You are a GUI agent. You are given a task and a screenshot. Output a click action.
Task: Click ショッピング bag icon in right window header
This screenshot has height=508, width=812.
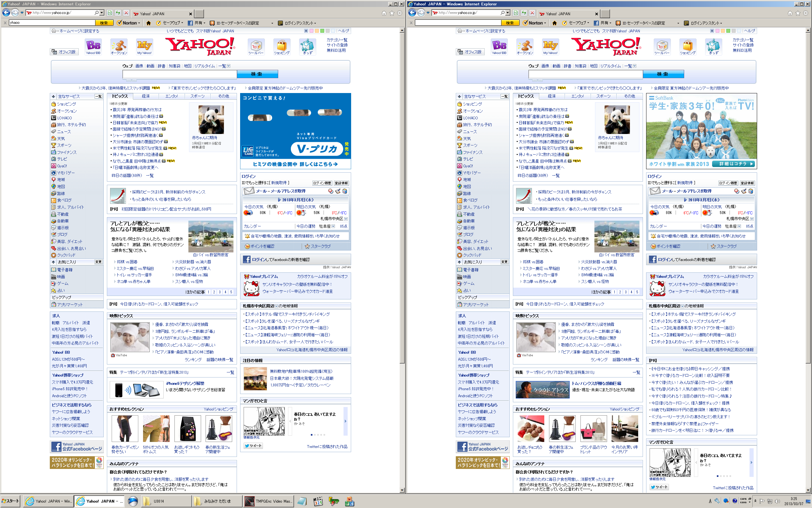pyautogui.click(x=688, y=47)
